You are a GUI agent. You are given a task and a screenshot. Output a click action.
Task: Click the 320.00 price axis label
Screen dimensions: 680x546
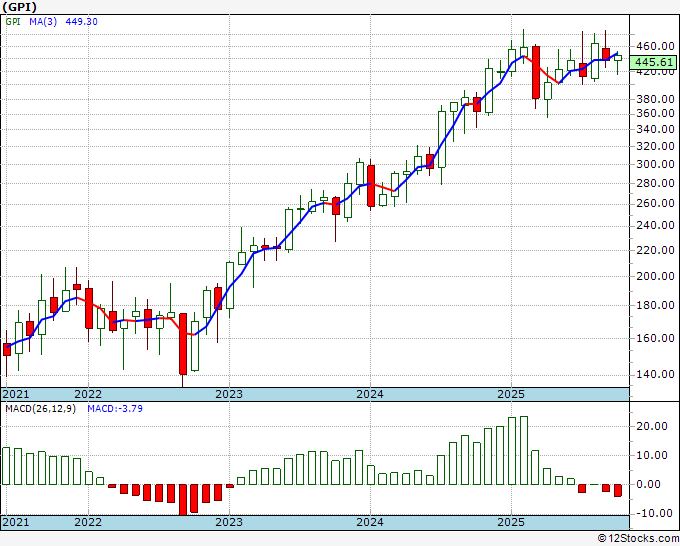click(x=655, y=146)
